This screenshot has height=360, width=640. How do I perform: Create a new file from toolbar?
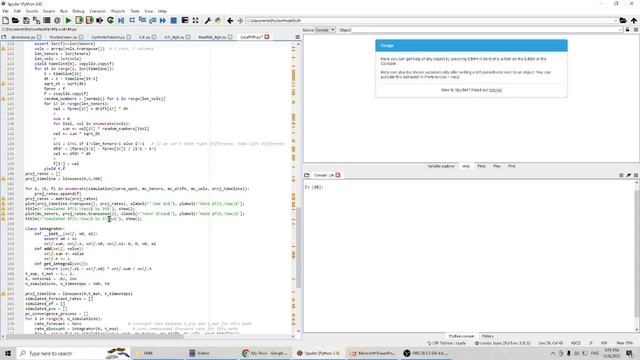(x=5, y=20)
